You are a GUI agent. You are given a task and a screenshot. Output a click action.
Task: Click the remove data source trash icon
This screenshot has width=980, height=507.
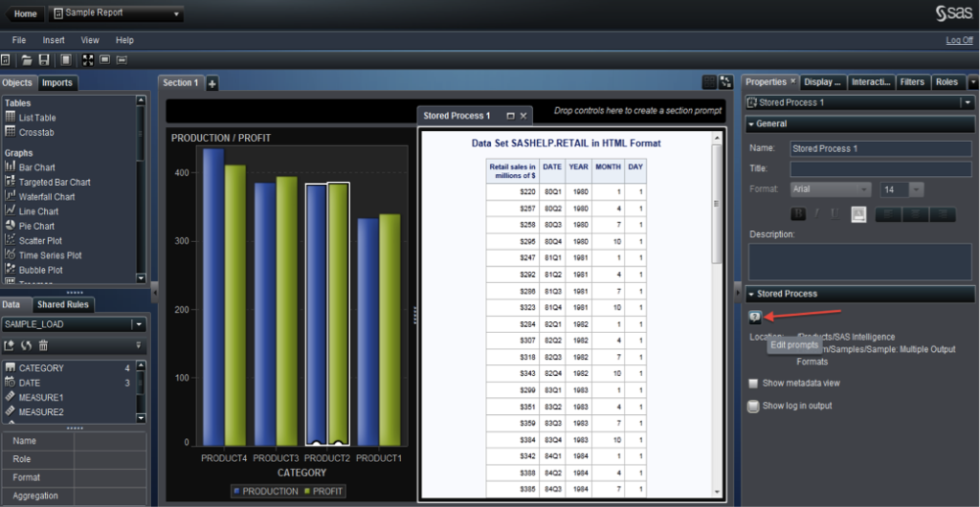click(43, 344)
